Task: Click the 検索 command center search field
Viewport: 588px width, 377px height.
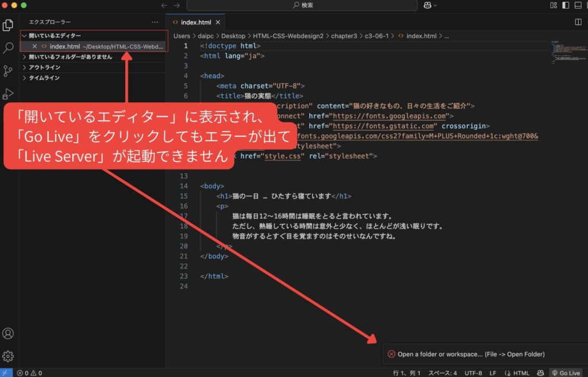Action: 301,5
